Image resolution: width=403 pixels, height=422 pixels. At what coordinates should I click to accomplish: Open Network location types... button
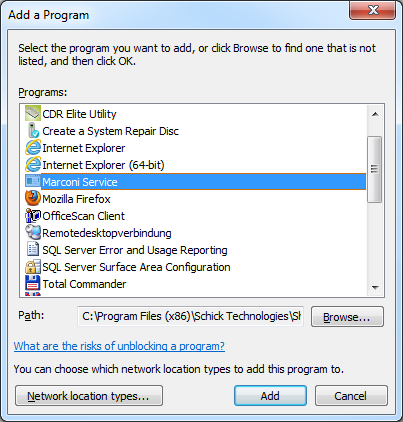[x=89, y=396]
